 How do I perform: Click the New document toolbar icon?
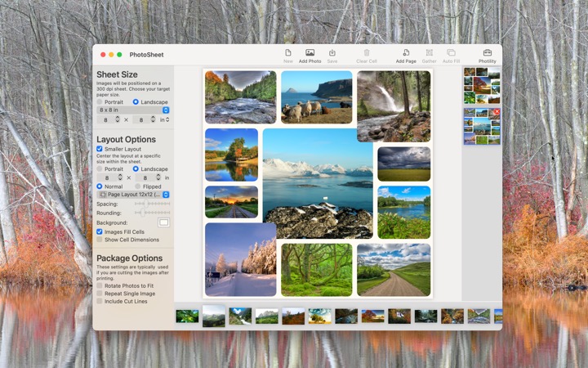pos(288,52)
